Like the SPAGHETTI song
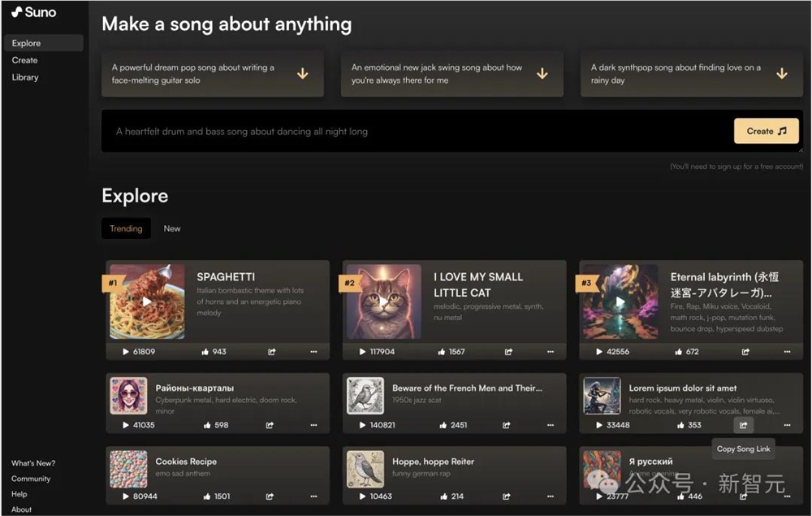The image size is (812, 516). coord(205,352)
